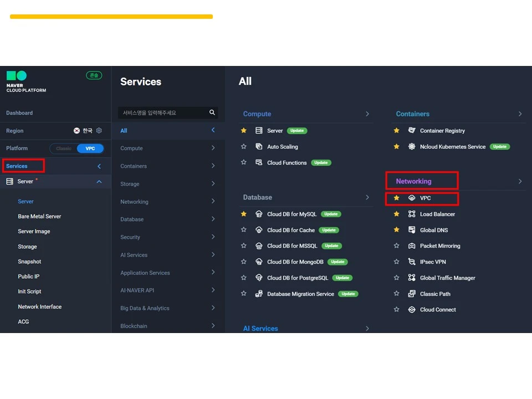Click the VPC service icon
The width and height of the screenshot is (532, 399).
(412, 198)
